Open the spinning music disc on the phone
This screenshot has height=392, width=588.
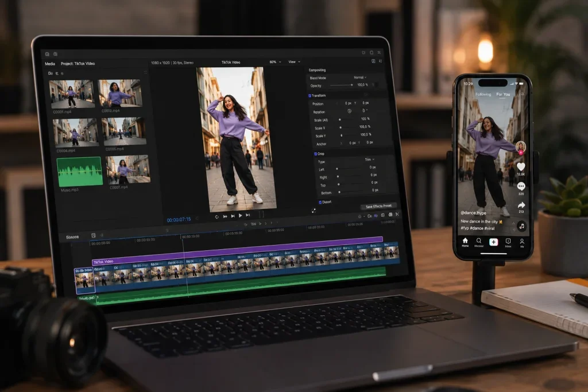pos(521,226)
